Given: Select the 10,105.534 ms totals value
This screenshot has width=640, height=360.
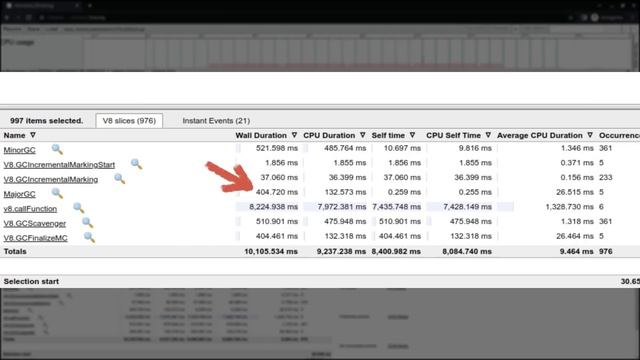Looking at the screenshot, I should click(271, 251).
